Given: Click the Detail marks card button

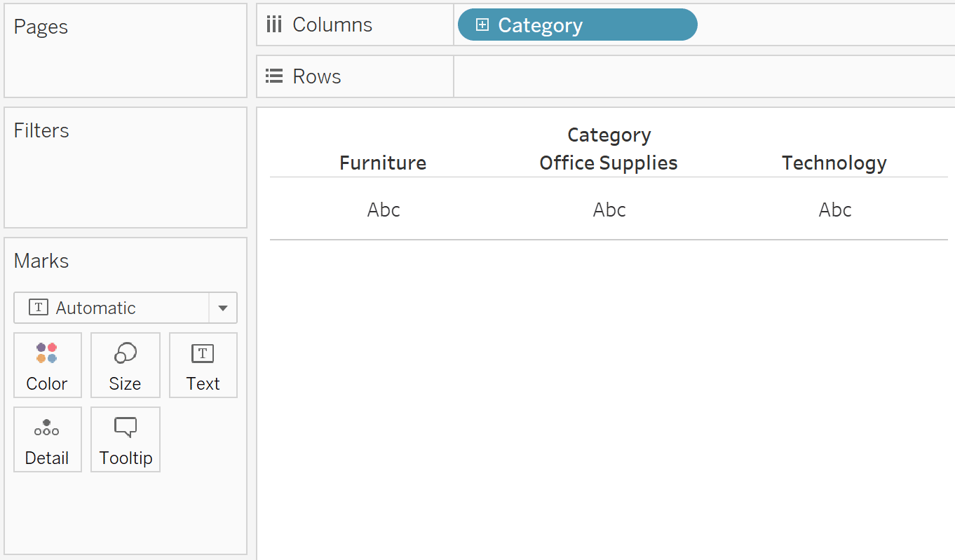Looking at the screenshot, I should (48, 439).
